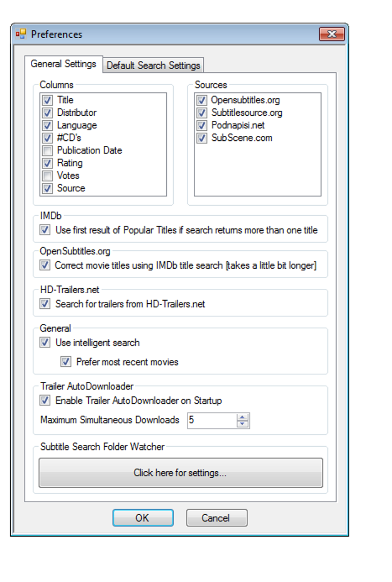The height and width of the screenshot is (582, 392).
Task: Enable the Publication Date column
Action: tap(47, 150)
